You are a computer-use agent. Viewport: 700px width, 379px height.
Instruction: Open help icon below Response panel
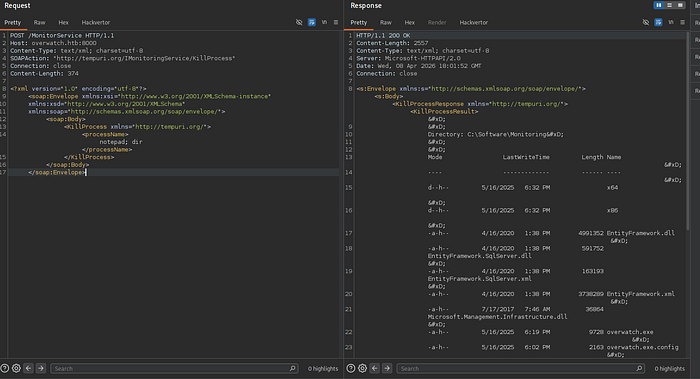click(351, 368)
